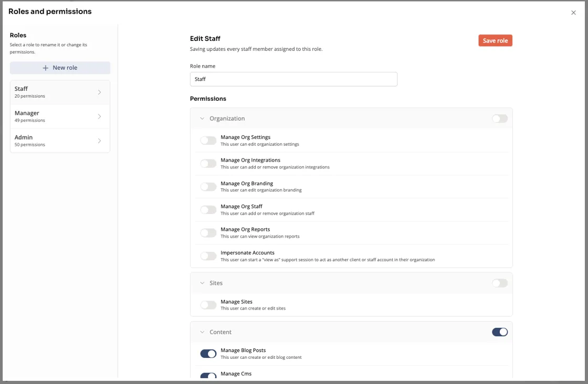Collapse the Organization section chevron
This screenshot has width=588, height=384.
click(x=202, y=119)
